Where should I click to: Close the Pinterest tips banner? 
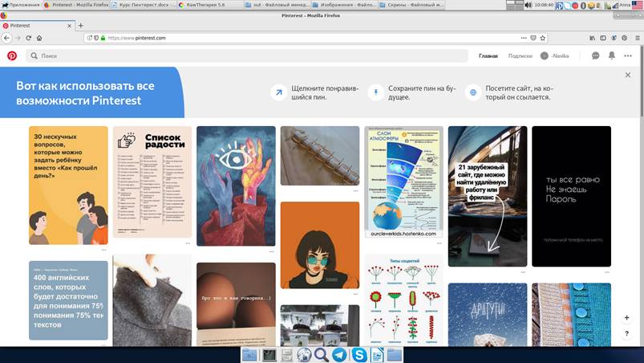pyautogui.click(x=628, y=75)
